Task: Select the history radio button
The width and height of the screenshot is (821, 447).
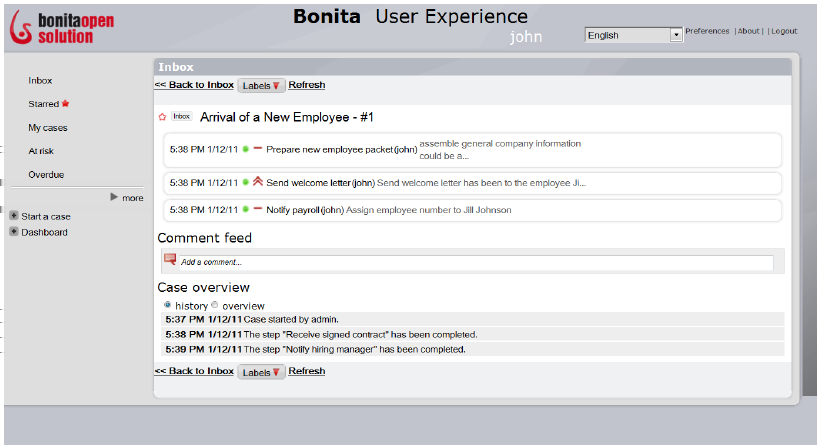Action: (167, 305)
